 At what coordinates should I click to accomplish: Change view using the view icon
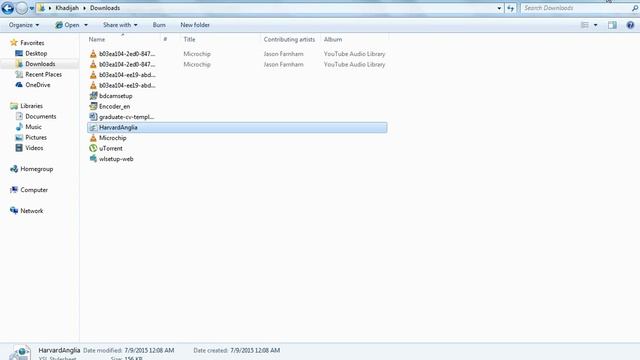(x=584, y=25)
